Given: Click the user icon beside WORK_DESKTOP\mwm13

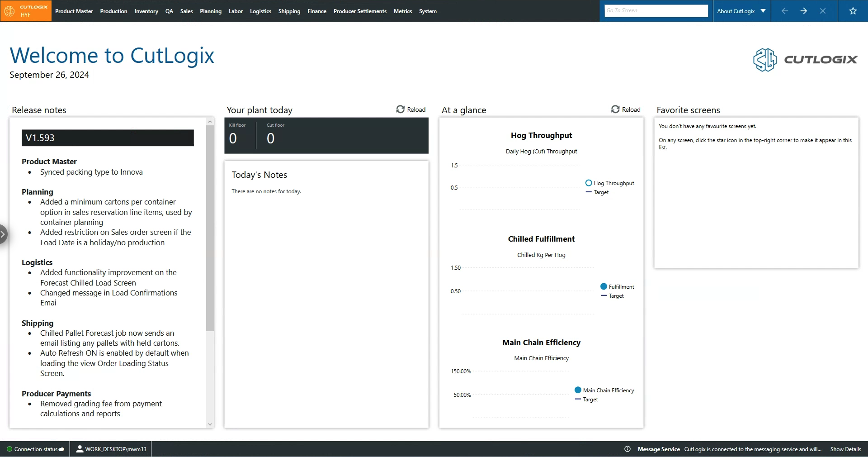Looking at the screenshot, I should coord(80,449).
